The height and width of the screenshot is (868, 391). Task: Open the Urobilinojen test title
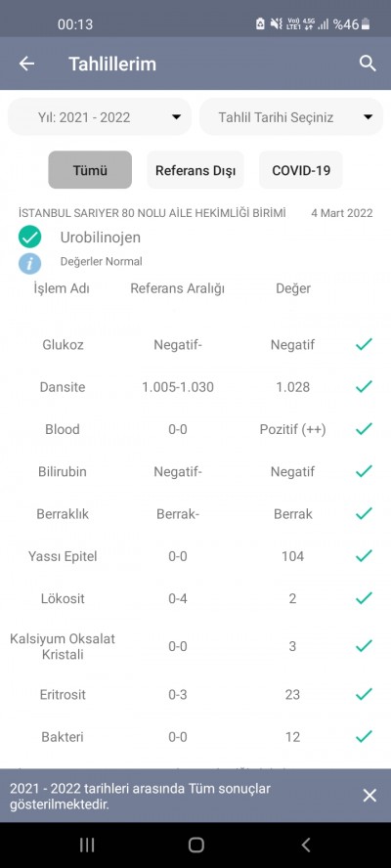click(101, 238)
